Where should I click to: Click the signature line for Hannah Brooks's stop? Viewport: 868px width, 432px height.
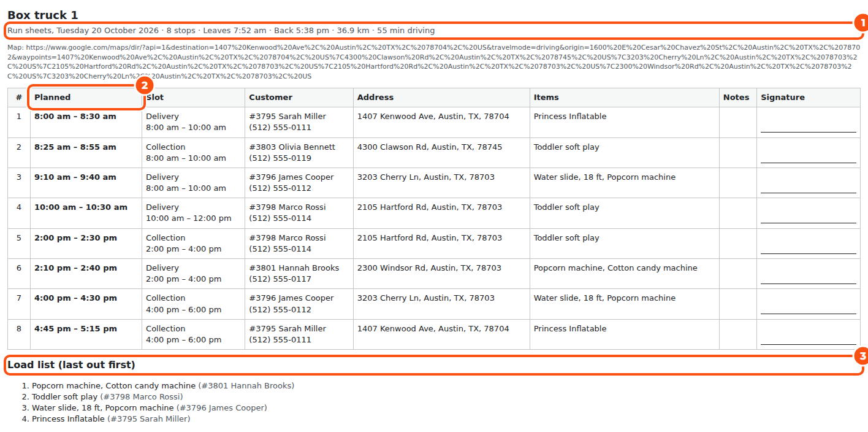[809, 283]
